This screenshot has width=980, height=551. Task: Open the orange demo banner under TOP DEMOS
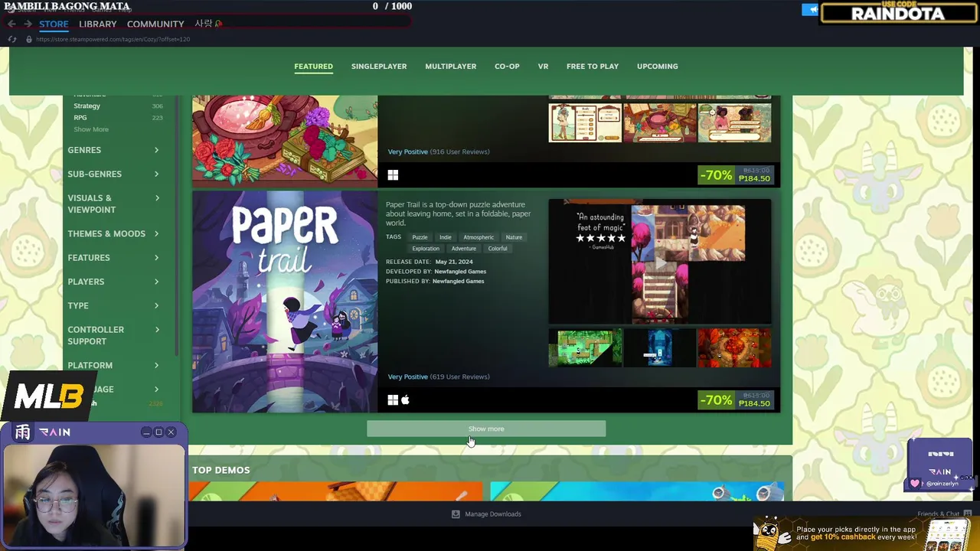pos(336,491)
